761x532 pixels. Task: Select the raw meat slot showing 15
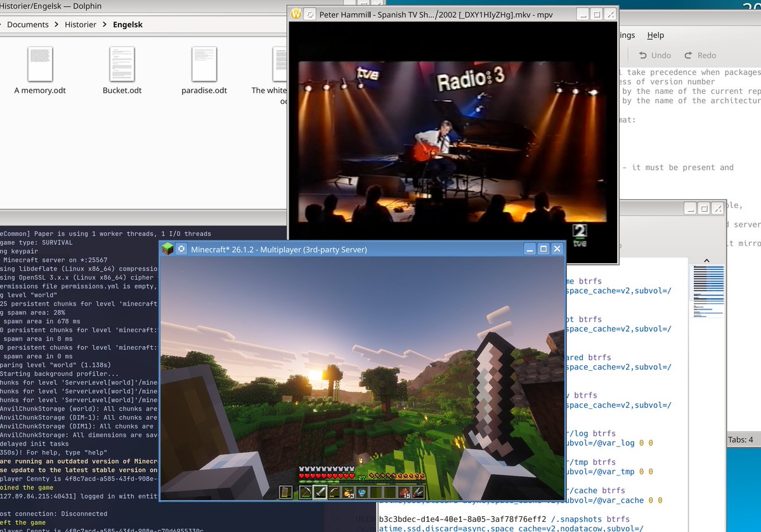404,492
